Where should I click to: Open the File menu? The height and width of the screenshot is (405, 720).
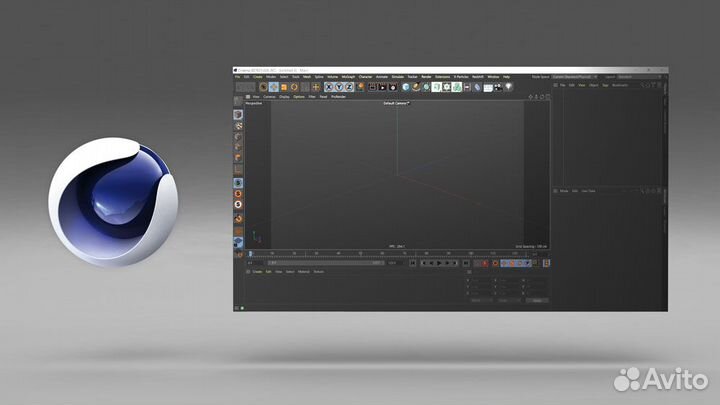(x=237, y=77)
